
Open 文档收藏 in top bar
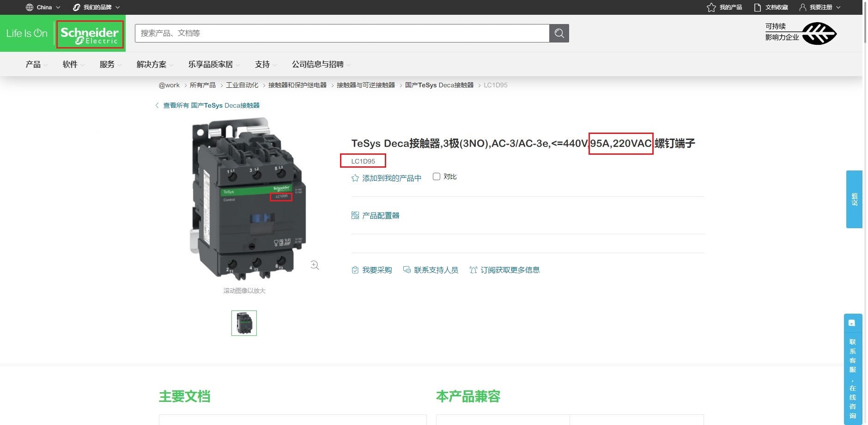777,7
